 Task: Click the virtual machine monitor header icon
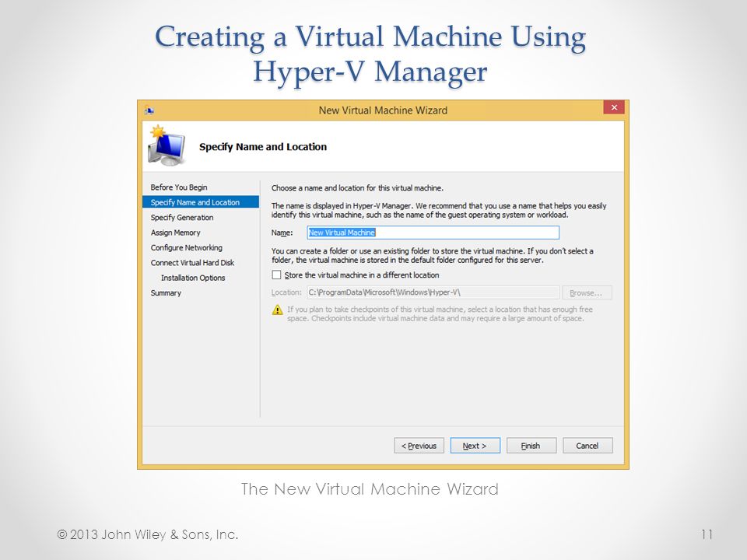click(166, 145)
